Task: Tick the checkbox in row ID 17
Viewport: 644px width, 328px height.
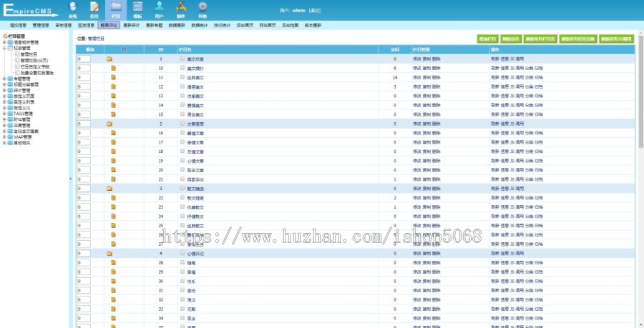Action: coord(182,142)
